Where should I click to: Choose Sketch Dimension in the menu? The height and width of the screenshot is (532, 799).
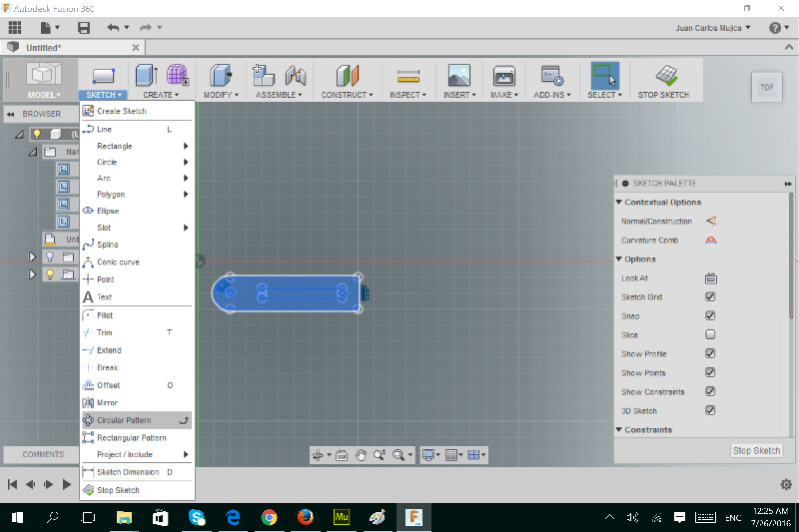[x=136, y=472]
